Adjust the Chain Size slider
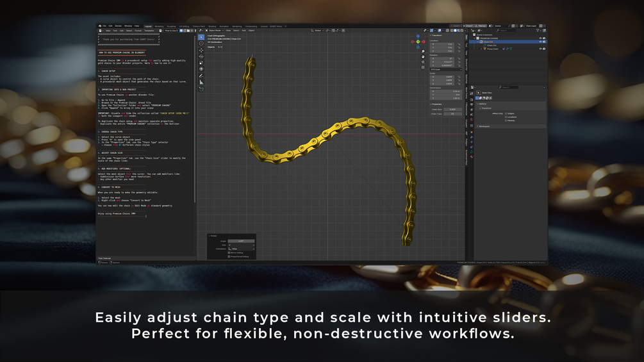 (452, 110)
